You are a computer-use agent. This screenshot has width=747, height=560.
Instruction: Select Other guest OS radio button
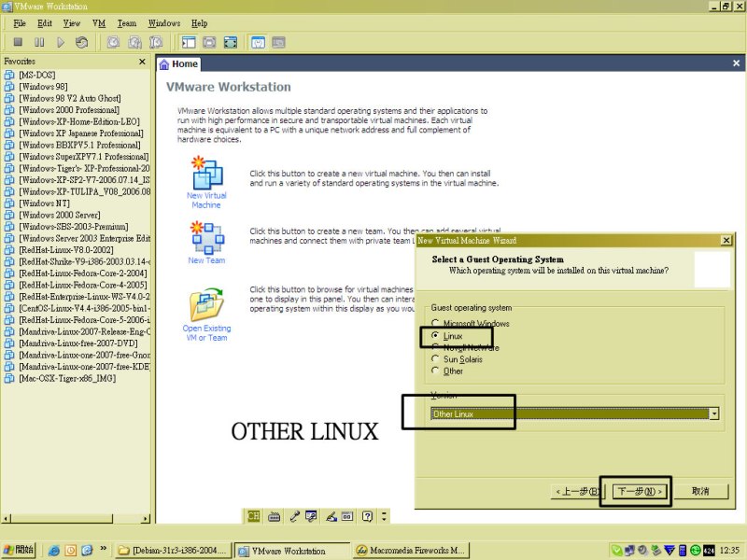click(x=434, y=371)
